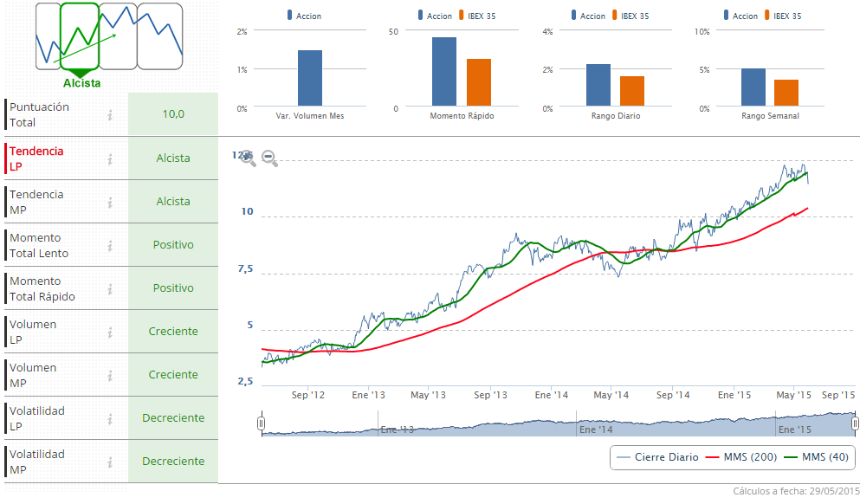Open info icon for Volatilidad MP
Viewport: 860px width, 504px height.
(x=110, y=462)
